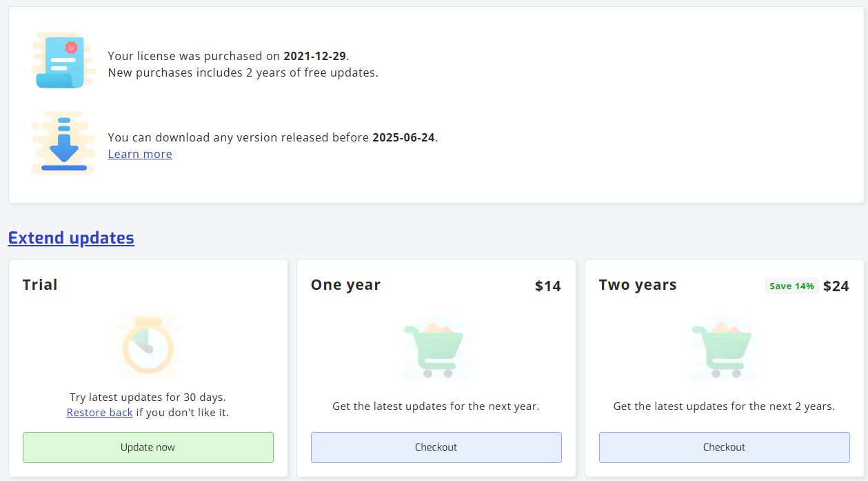Click the 'Try latest updates for 30 days' text

pos(148,397)
